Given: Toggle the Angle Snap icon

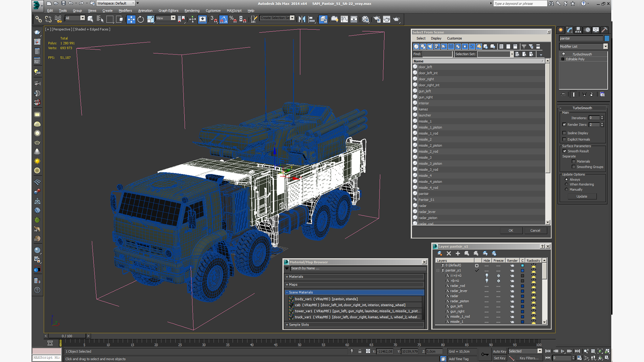Looking at the screenshot, I should 223,19.
